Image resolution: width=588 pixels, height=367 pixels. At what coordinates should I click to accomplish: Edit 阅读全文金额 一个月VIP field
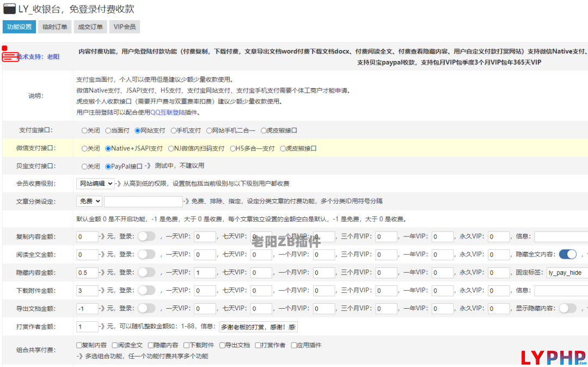[324, 254]
